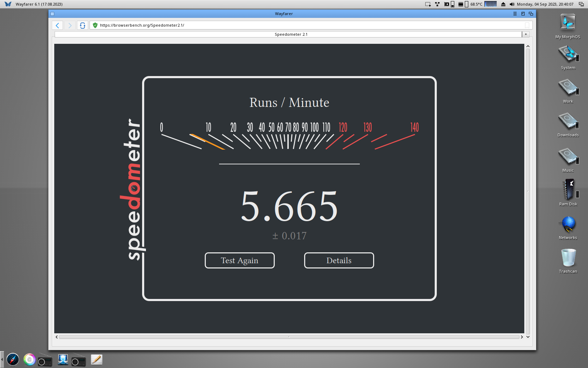Click the scroll right arrow at the bottom
The width and height of the screenshot is (588, 368).
521,337
